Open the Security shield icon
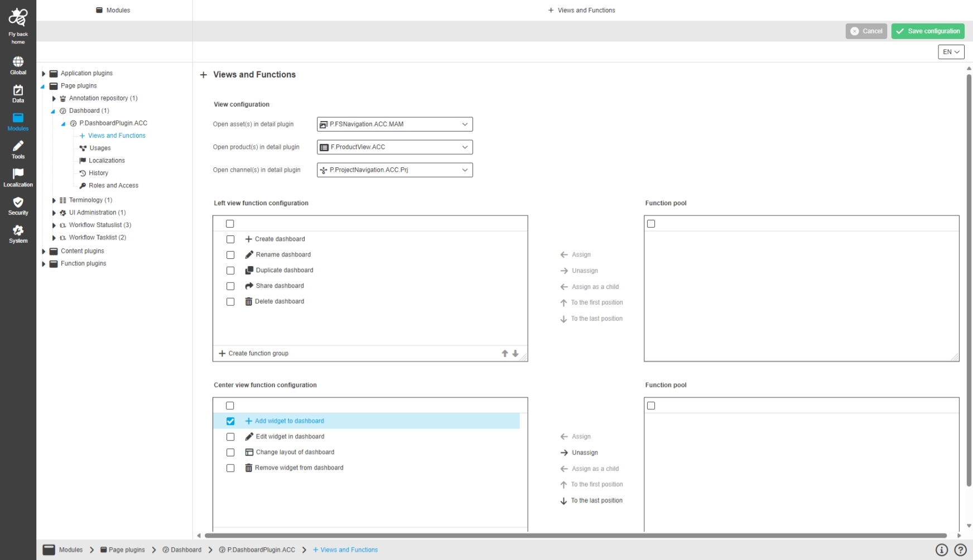Screen dimensions: 973x560 point(18,205)
